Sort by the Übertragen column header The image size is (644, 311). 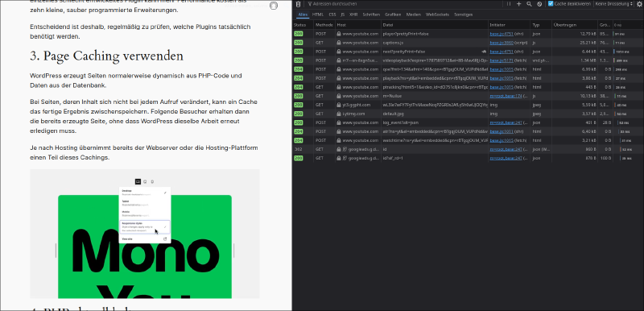point(575,25)
